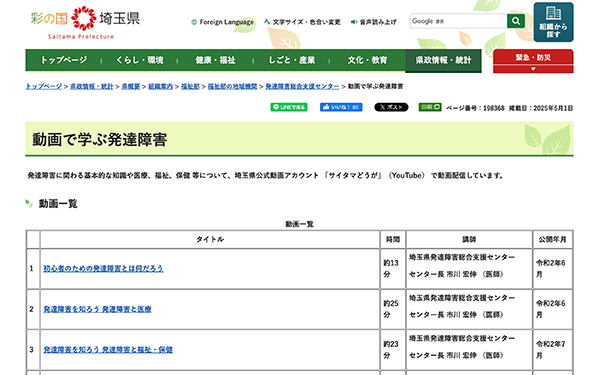Click the 約13分 duration cell
Image resolution: width=600 pixels, height=375 pixels.
coord(393,269)
